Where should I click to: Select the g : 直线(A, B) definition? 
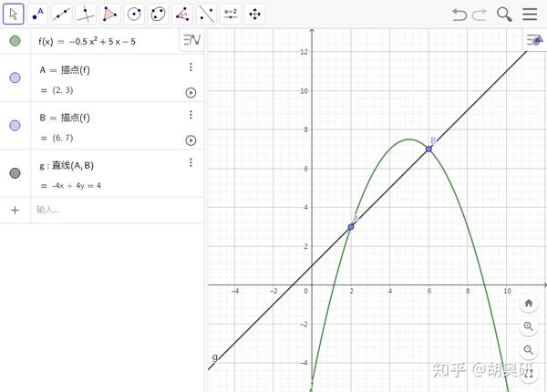pos(67,165)
